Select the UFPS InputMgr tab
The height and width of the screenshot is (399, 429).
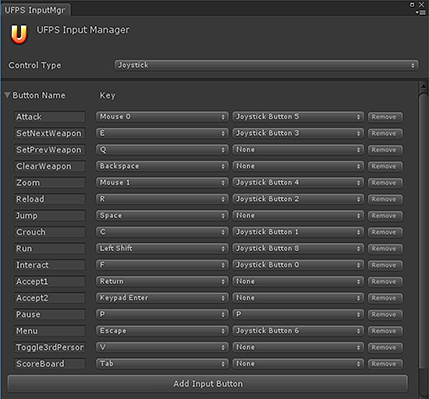click(35, 10)
